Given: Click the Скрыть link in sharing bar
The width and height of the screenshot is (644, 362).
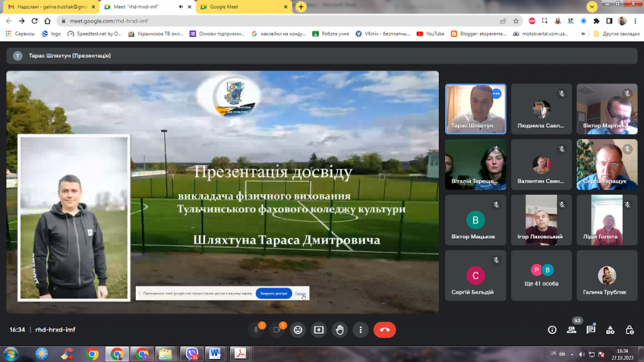Looking at the screenshot, I should tap(300, 294).
